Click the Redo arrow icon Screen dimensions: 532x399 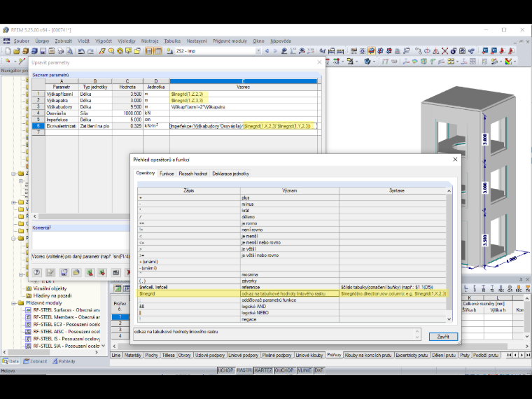pos(90,51)
